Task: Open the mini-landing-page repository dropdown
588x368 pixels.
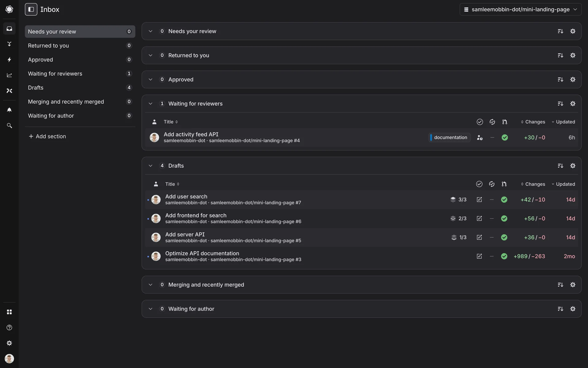Action: point(520,10)
